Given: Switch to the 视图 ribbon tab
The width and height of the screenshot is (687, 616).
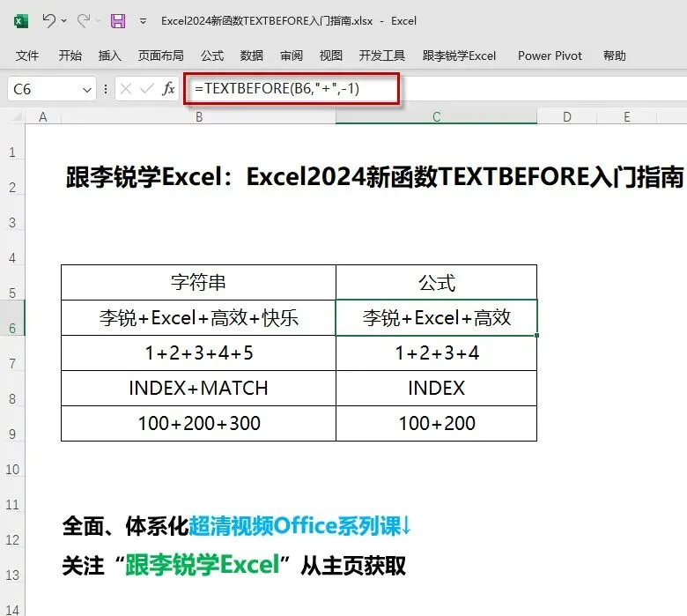Looking at the screenshot, I should point(331,56).
